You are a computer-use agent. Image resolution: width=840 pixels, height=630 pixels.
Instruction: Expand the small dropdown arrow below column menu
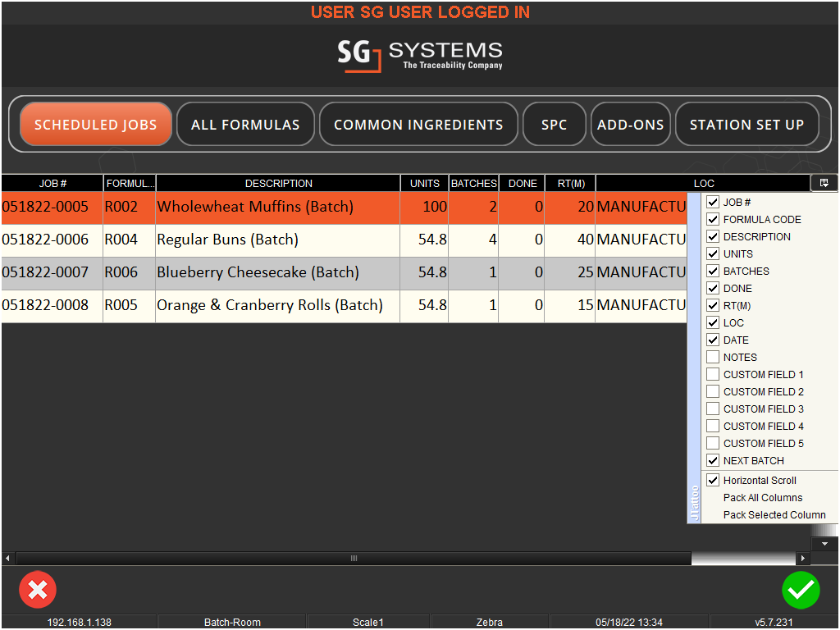pos(824,544)
